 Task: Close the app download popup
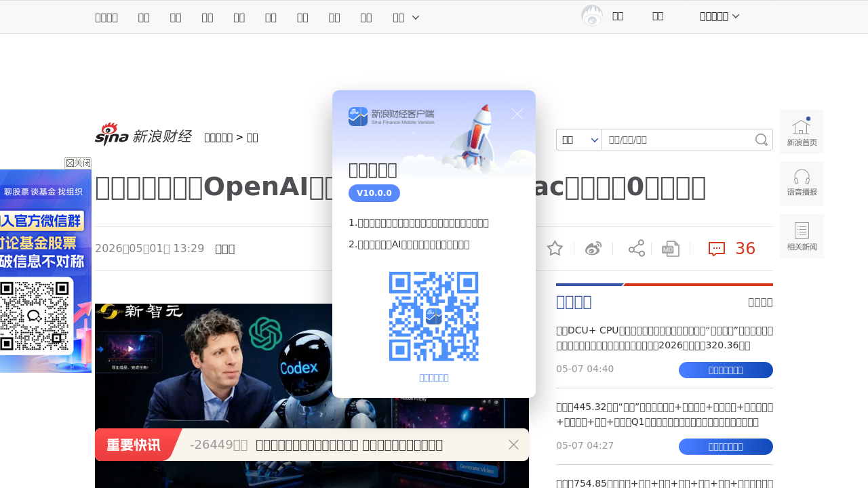point(517,114)
